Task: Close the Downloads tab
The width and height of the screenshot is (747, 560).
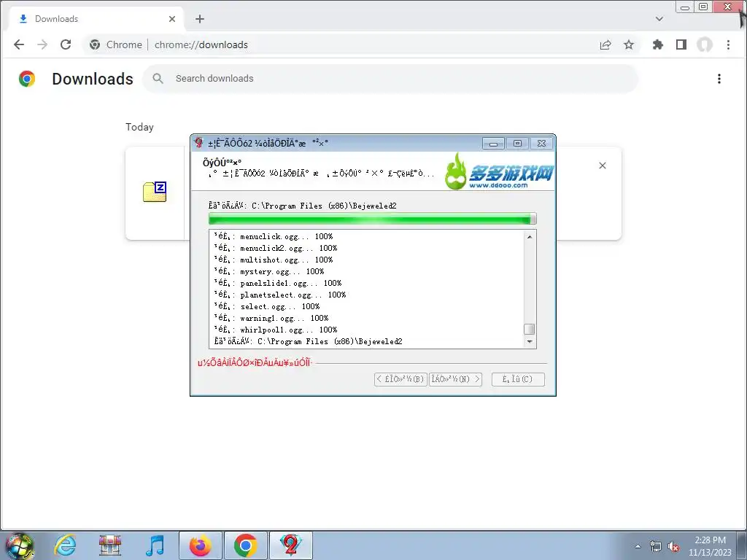Action: pyautogui.click(x=172, y=19)
